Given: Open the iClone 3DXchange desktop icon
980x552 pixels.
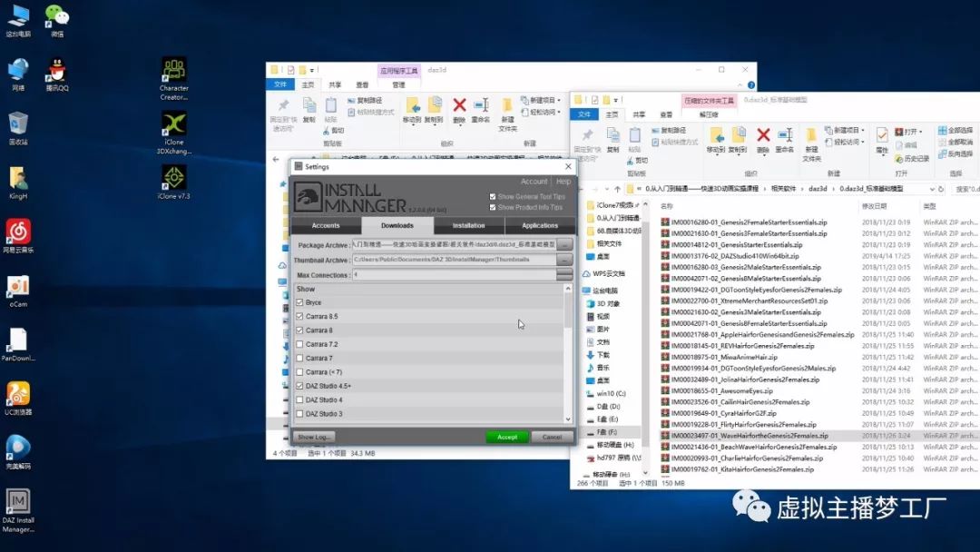Looking at the screenshot, I should [x=173, y=133].
